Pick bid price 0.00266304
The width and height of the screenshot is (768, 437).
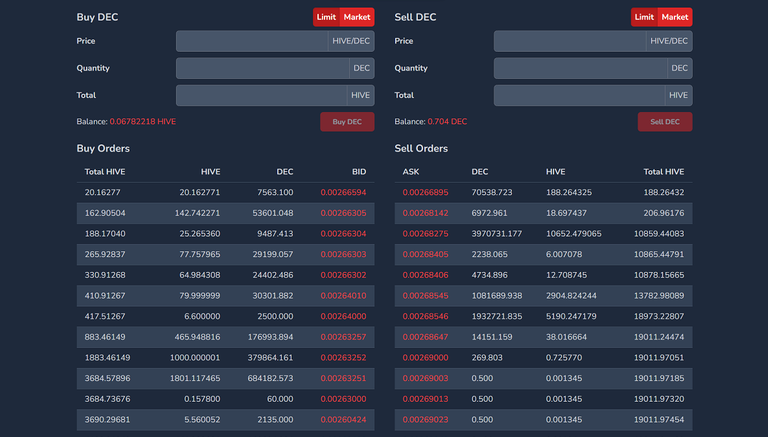tap(343, 234)
